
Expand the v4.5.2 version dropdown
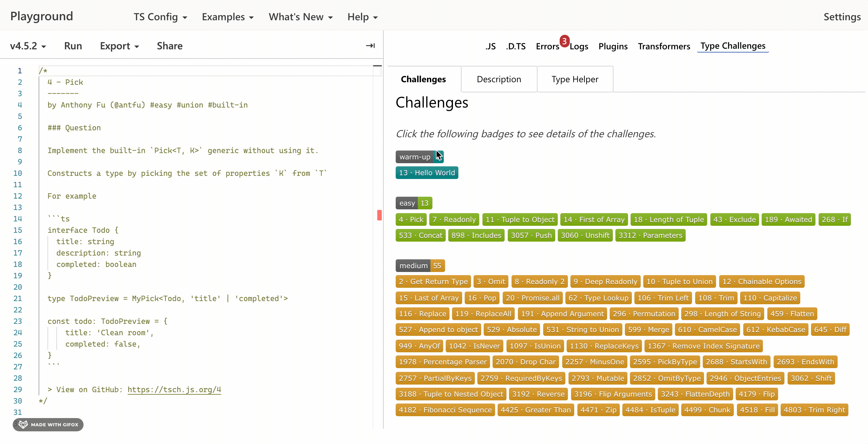[x=28, y=46]
